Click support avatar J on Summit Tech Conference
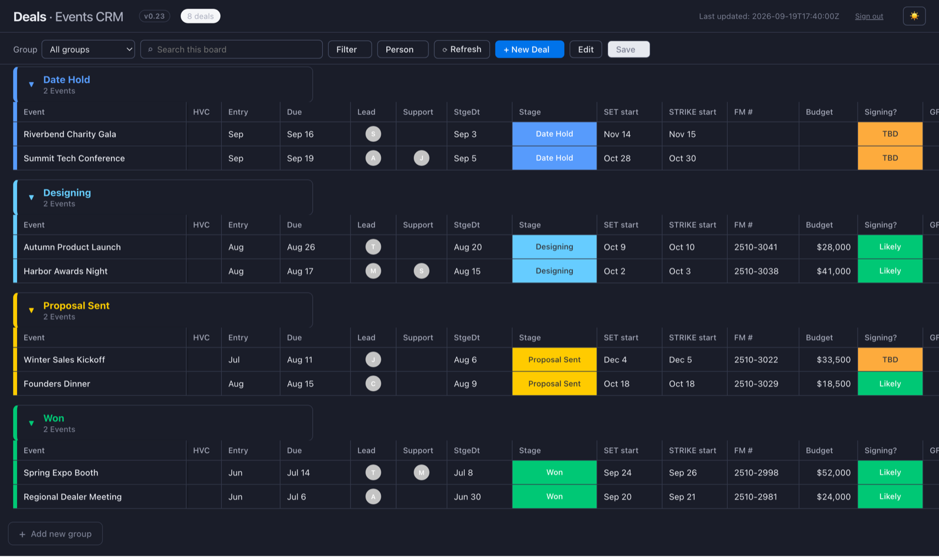The height and width of the screenshot is (560, 939). coord(421,158)
